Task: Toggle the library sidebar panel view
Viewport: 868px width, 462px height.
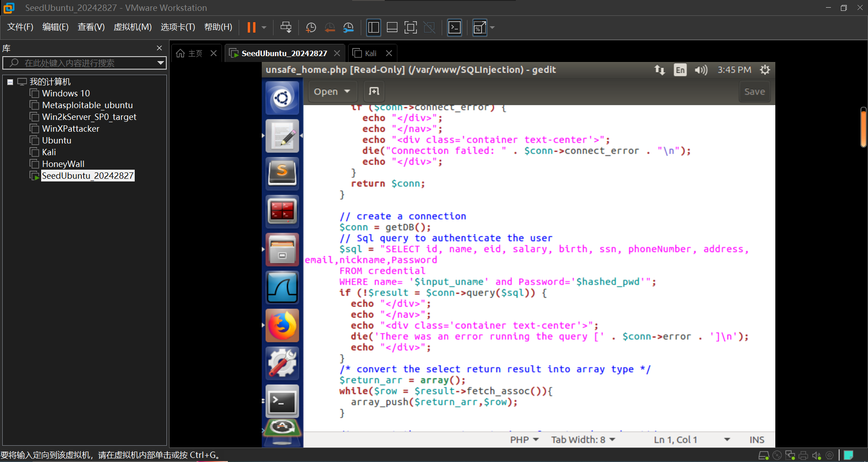Action: [x=373, y=28]
